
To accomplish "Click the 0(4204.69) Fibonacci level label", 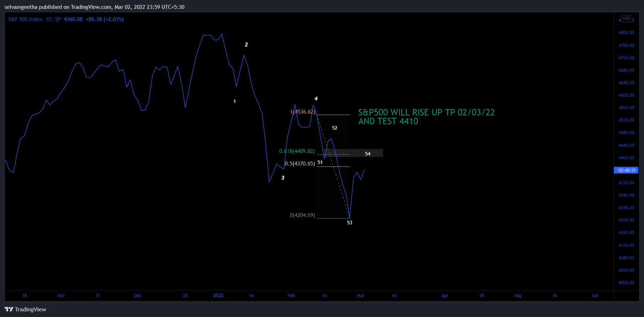I will (302, 215).
